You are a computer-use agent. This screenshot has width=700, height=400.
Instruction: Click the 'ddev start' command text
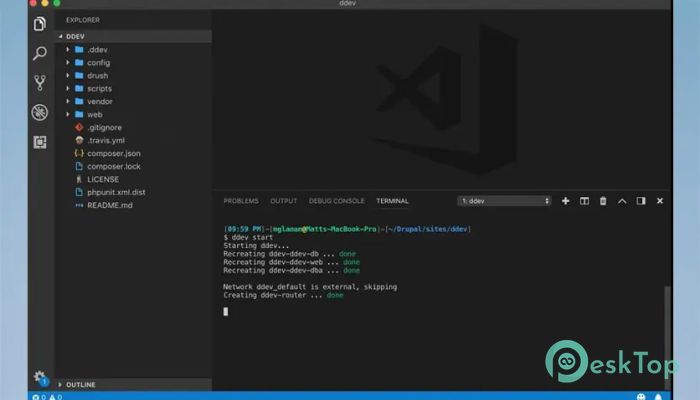point(252,237)
